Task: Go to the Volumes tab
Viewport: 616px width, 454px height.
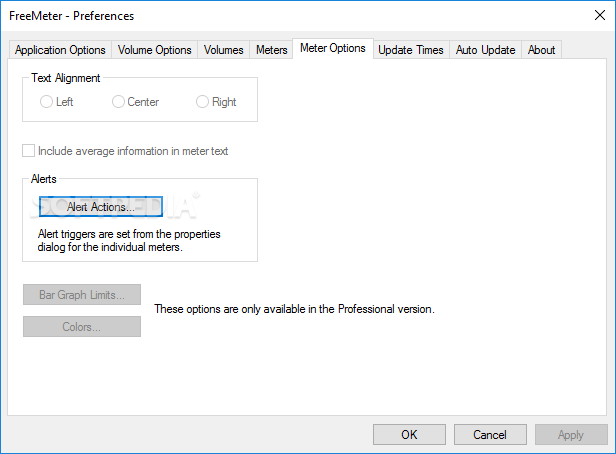Action: coord(224,50)
